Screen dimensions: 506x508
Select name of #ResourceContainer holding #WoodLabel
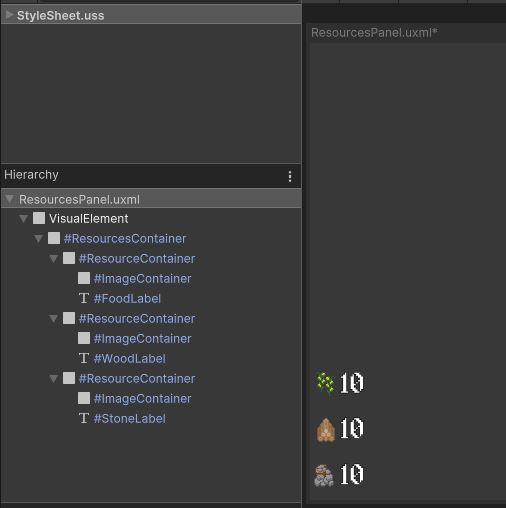(x=137, y=319)
